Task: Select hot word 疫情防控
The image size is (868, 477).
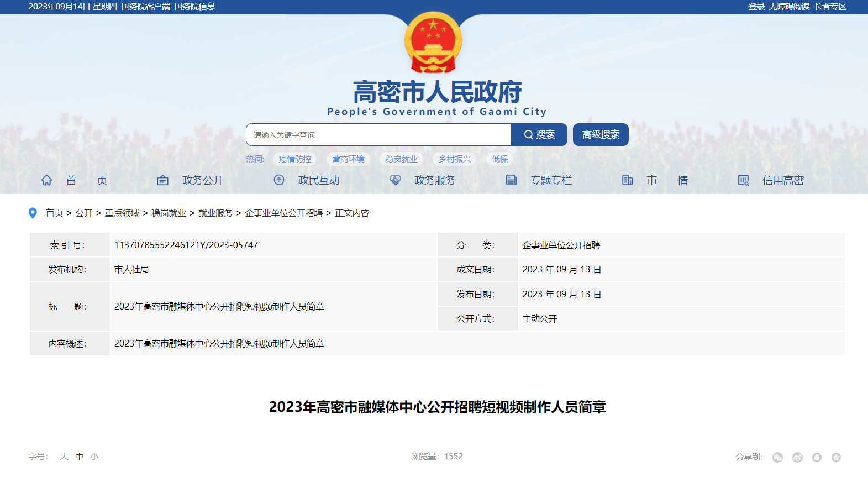Action: coord(294,159)
